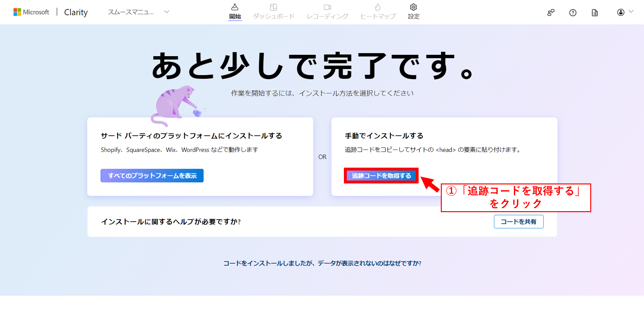
Task: Open the データが表示されない troubleshooting link
Action: 322,263
